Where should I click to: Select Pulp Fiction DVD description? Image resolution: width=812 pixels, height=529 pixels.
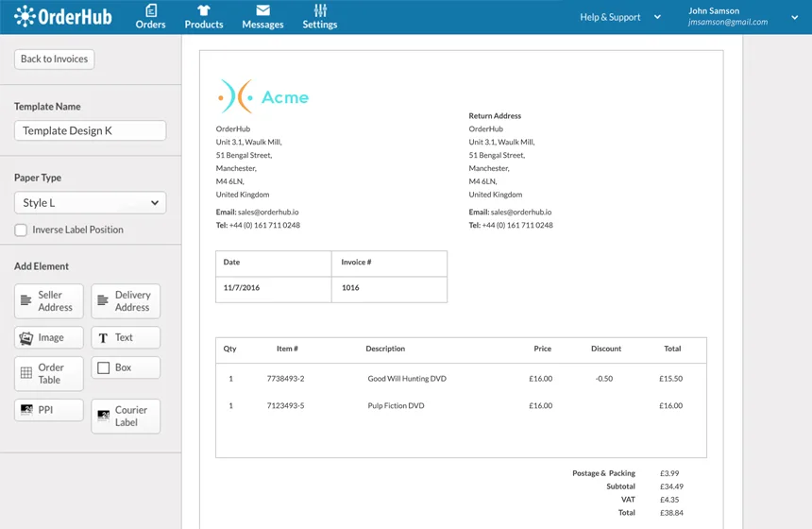pyautogui.click(x=396, y=405)
